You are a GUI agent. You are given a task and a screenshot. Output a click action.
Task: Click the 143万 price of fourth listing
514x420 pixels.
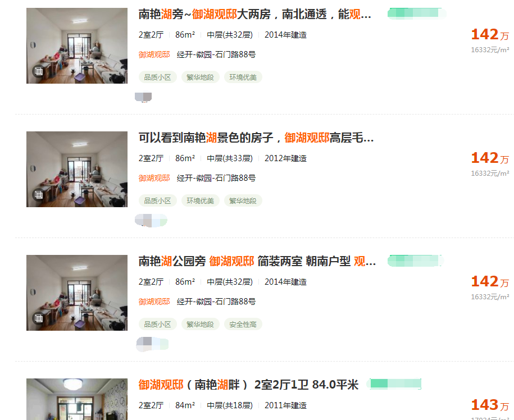point(490,405)
